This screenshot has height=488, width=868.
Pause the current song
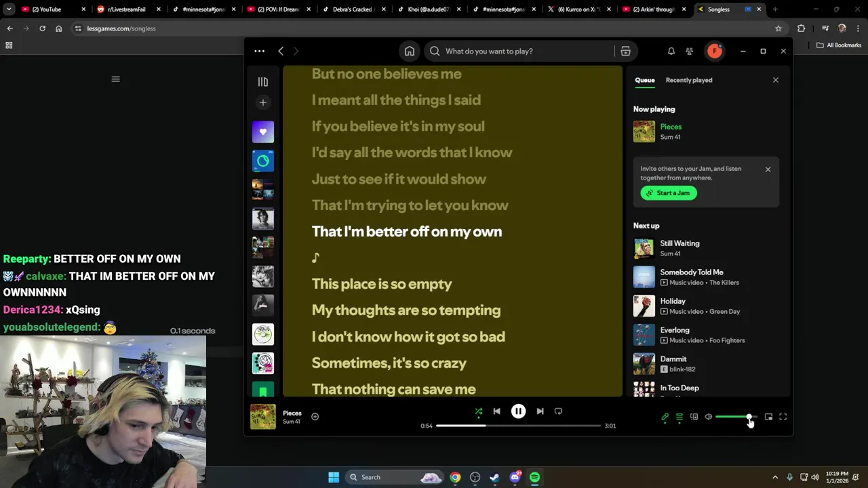click(x=518, y=411)
